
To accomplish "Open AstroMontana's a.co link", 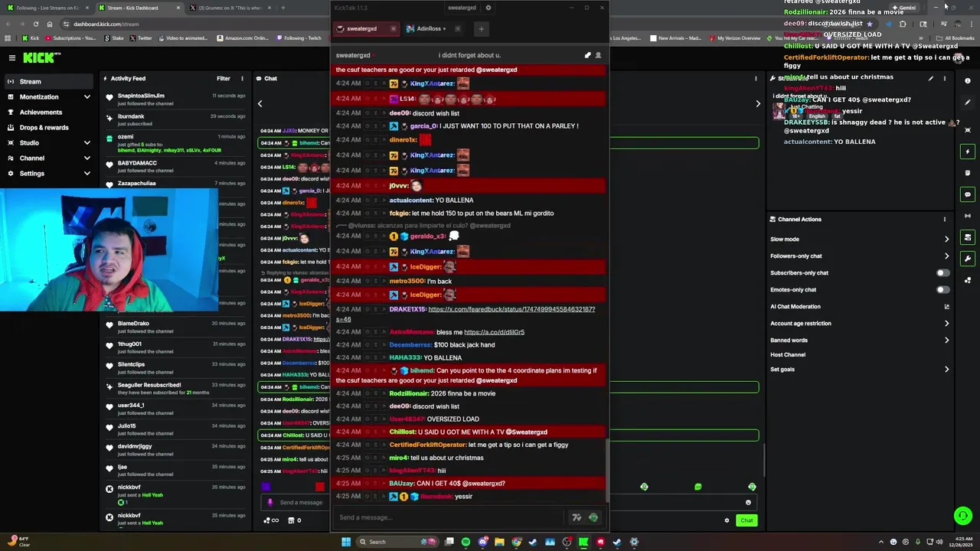I will click(494, 332).
